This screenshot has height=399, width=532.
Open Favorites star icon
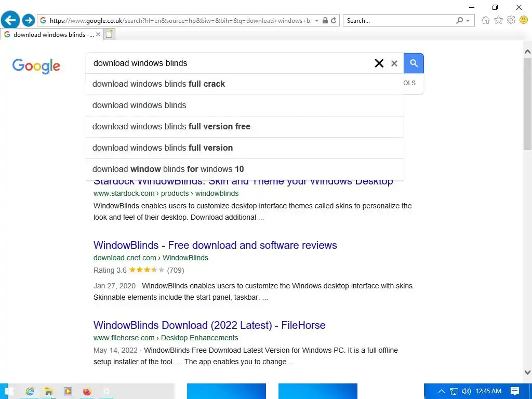[498, 20]
